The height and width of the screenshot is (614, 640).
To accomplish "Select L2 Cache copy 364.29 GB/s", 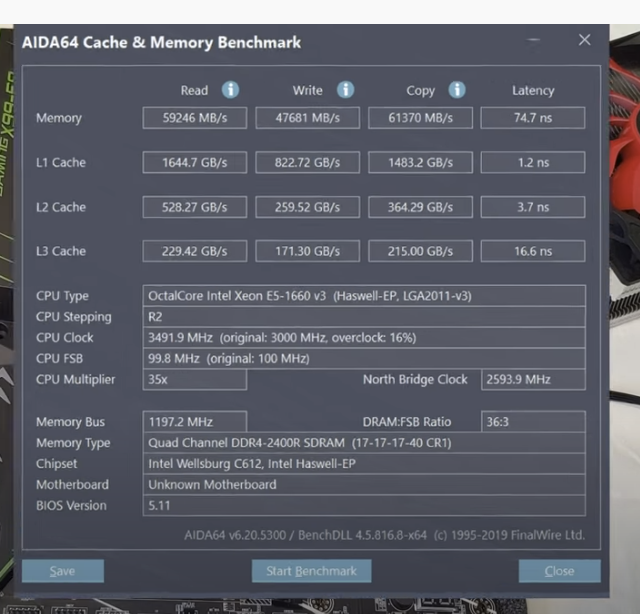I will coord(420,207).
